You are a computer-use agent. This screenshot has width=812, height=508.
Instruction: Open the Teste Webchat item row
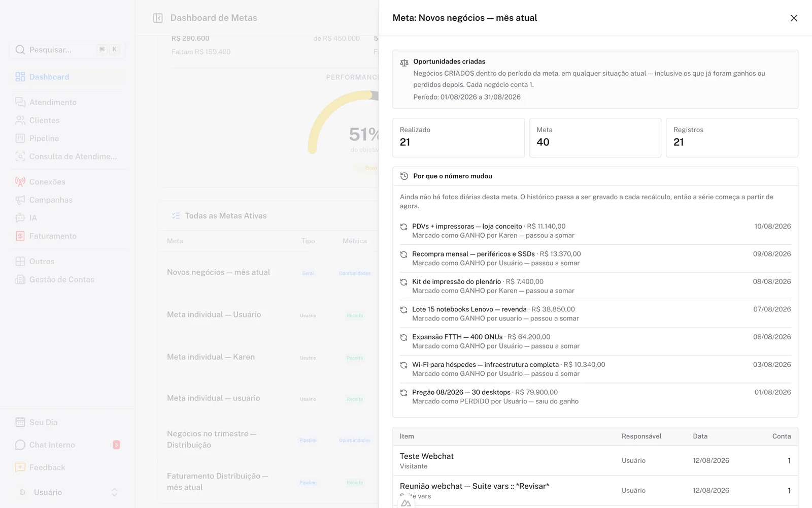point(595,461)
